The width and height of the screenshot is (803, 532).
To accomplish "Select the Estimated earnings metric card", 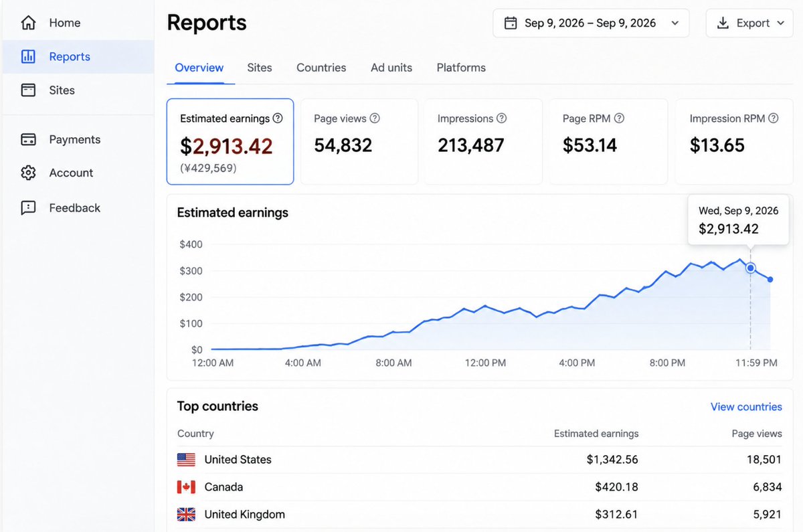I will 230,142.
